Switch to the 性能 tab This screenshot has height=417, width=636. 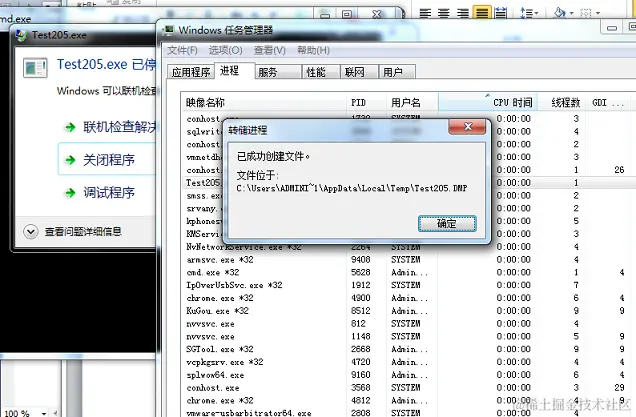pyautogui.click(x=321, y=72)
